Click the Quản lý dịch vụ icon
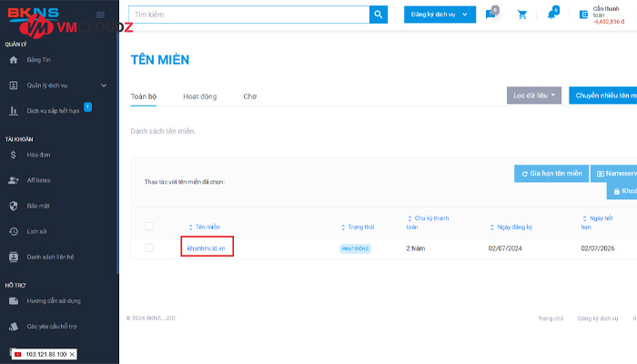 point(14,86)
